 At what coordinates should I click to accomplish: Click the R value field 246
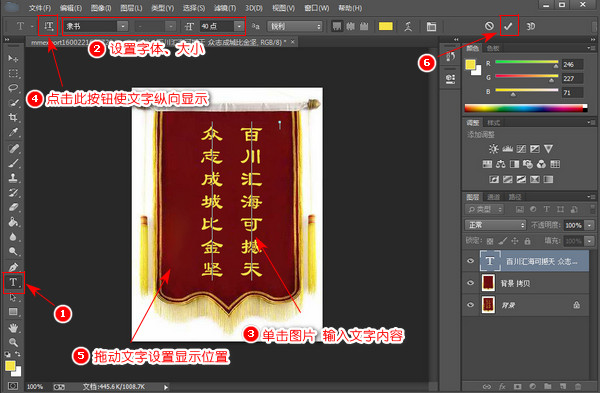point(572,65)
